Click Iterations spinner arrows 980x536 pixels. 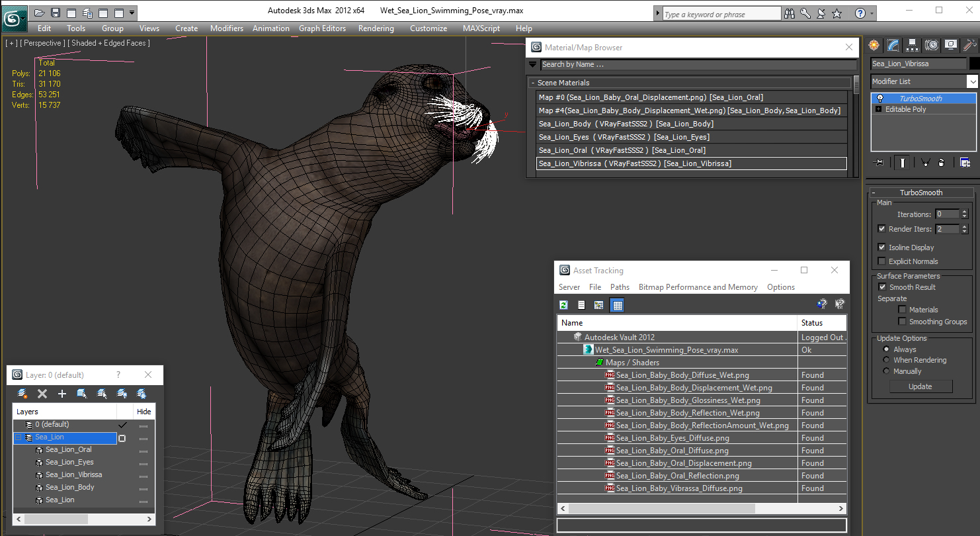[x=964, y=214]
